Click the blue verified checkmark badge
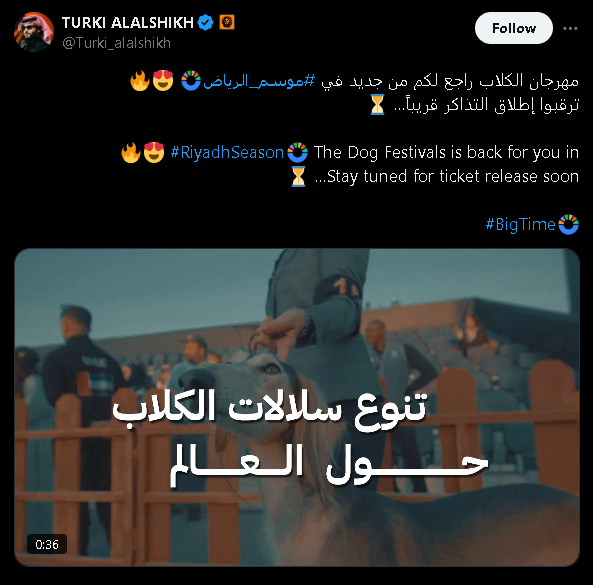The image size is (593, 585). click(205, 23)
